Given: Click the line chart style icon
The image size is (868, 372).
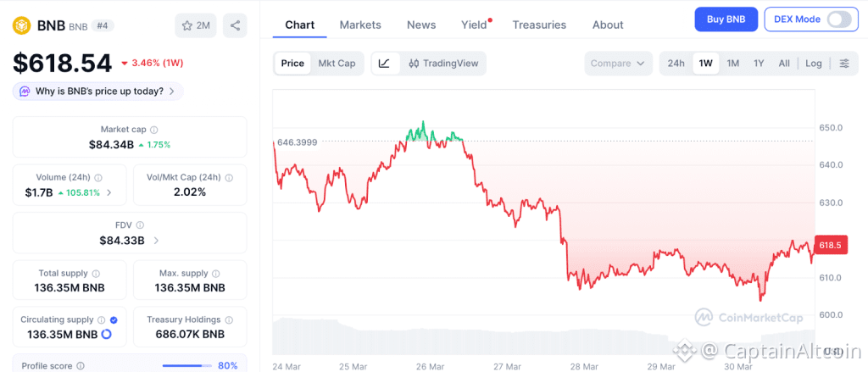Looking at the screenshot, I should click(384, 64).
